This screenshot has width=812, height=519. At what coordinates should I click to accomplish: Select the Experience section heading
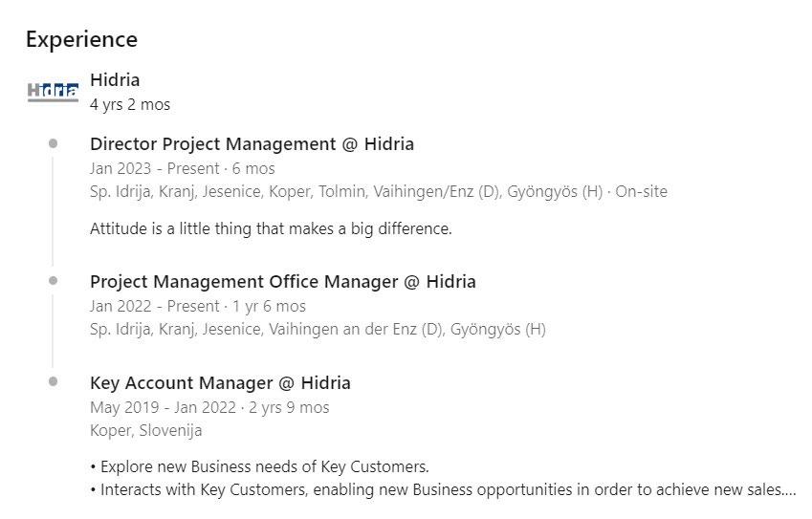click(82, 40)
